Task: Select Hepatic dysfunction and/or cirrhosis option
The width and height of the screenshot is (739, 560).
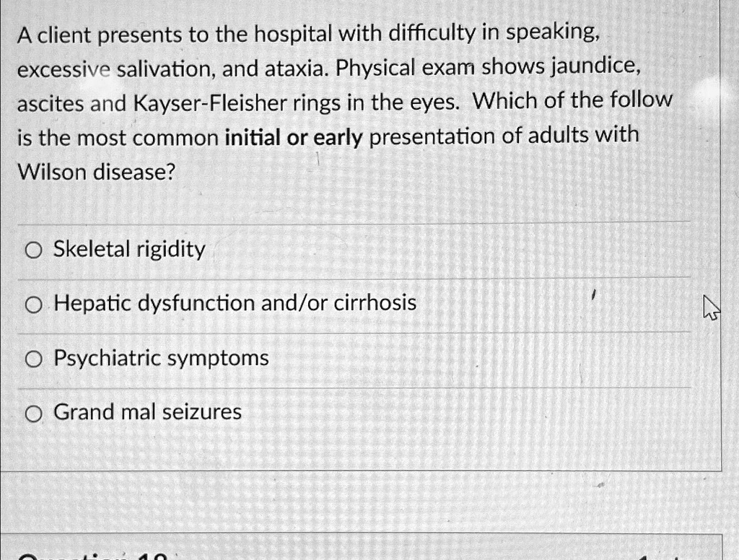Action: [235, 303]
